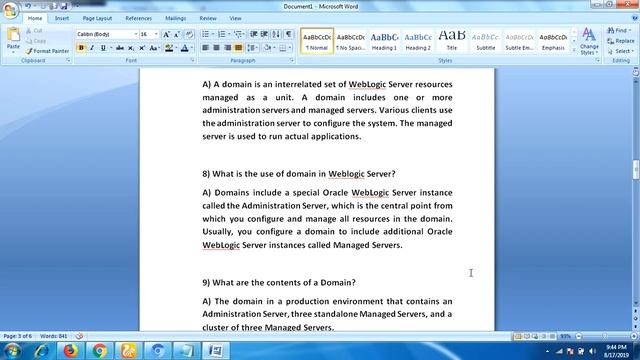Expand the Styles gallery with More button
This screenshot has width=640, height=360.
click(573, 51)
